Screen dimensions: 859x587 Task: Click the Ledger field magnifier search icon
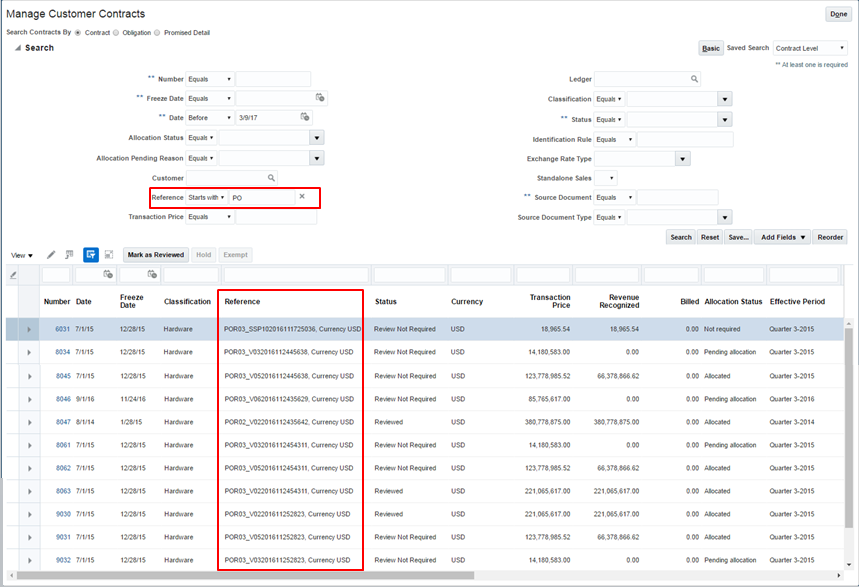(694, 79)
